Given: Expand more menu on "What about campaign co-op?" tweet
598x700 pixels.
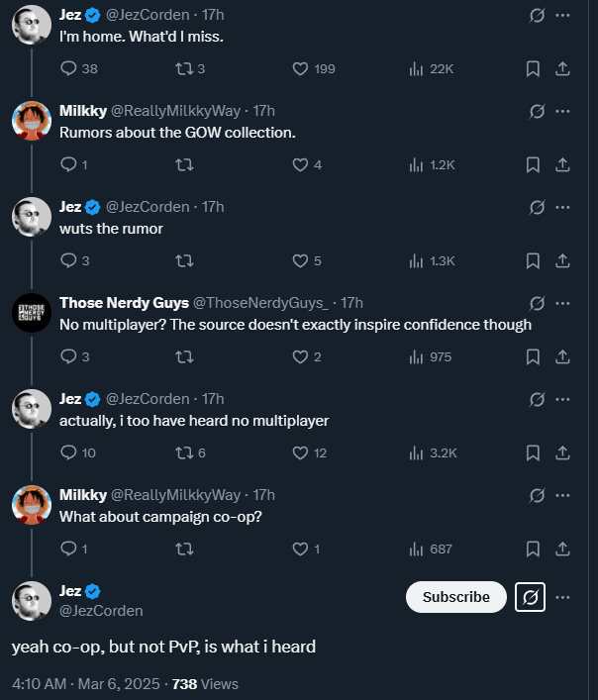Looking at the screenshot, I should click(562, 495).
